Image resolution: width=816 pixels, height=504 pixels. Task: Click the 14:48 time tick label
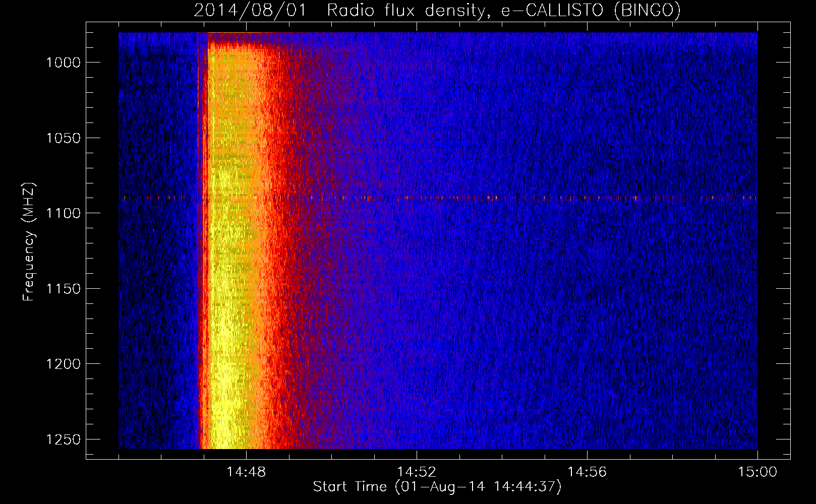tap(246, 472)
